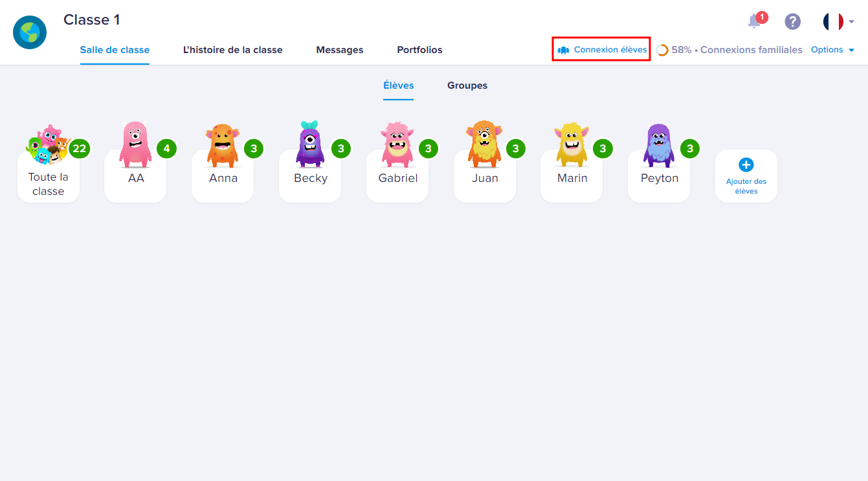Viewport: 868px width, 481px height.
Task: Open the Options dropdown menu
Action: pos(832,49)
